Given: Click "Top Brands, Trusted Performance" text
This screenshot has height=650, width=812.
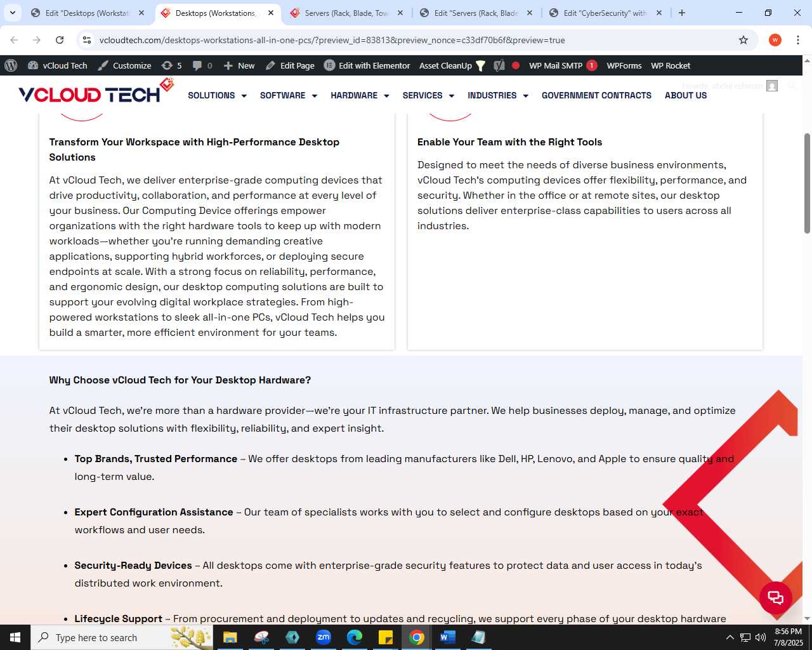Looking at the screenshot, I should click(156, 459).
